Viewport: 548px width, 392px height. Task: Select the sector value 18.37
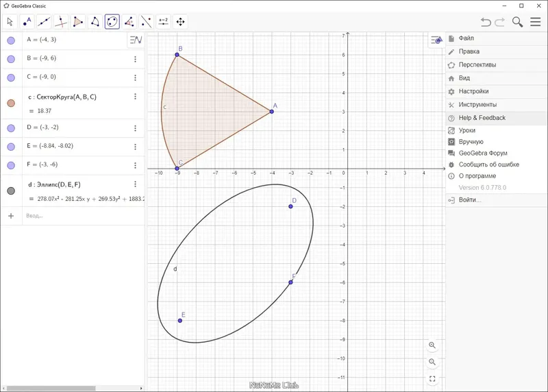pyautogui.click(x=45, y=111)
